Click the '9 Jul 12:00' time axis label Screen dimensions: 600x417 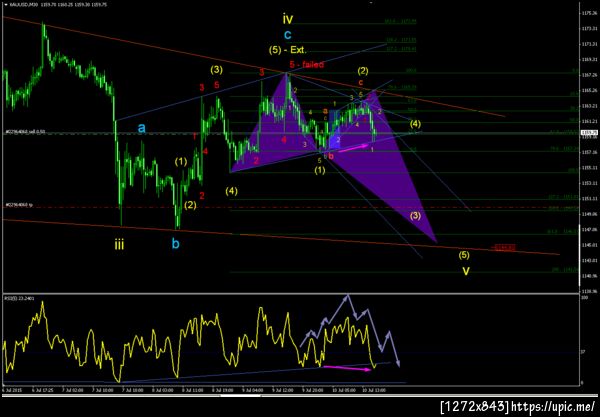point(283,391)
